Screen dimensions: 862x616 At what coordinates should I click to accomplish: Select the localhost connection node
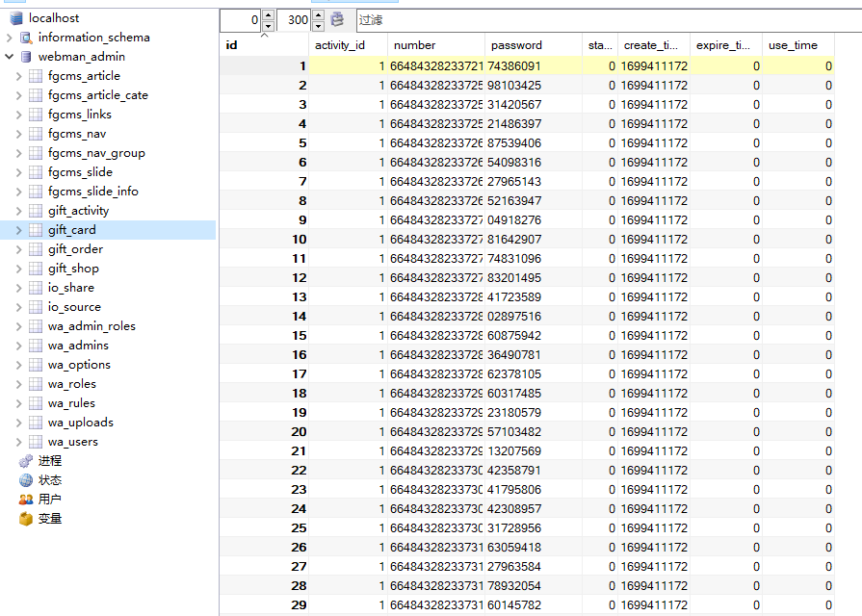[54, 18]
